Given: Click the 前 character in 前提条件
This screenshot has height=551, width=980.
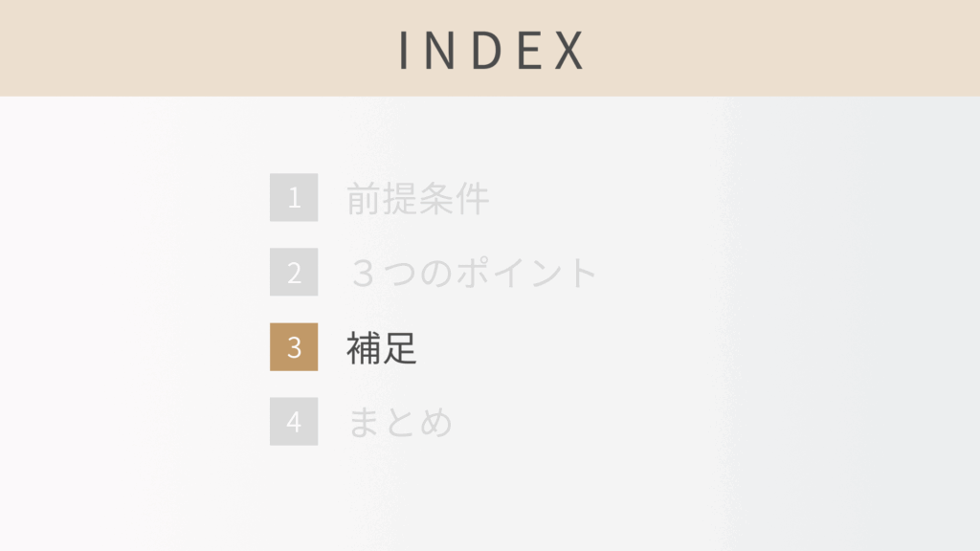Looking at the screenshot, I should click(x=364, y=199).
